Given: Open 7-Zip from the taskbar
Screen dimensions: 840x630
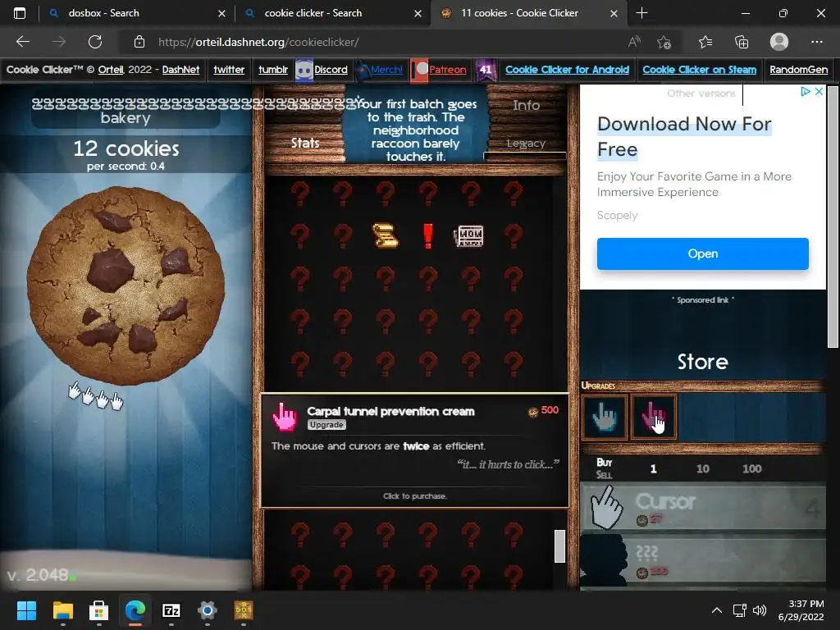Looking at the screenshot, I should (171, 610).
